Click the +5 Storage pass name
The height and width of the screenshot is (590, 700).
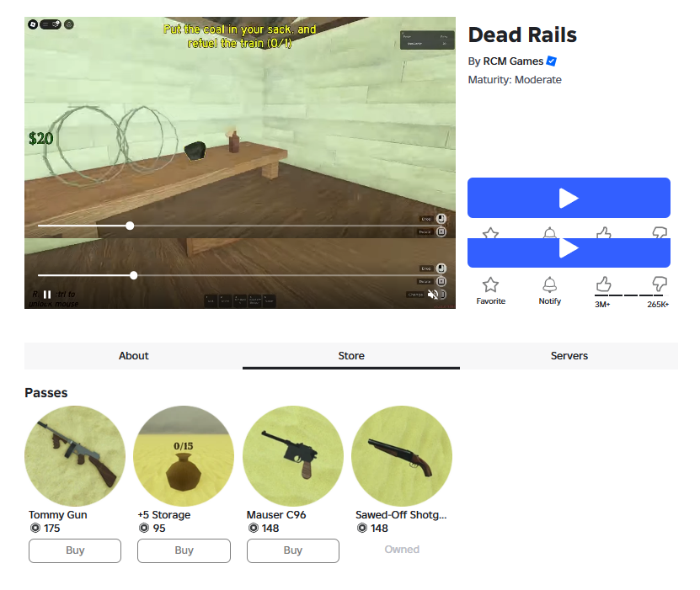(x=164, y=514)
